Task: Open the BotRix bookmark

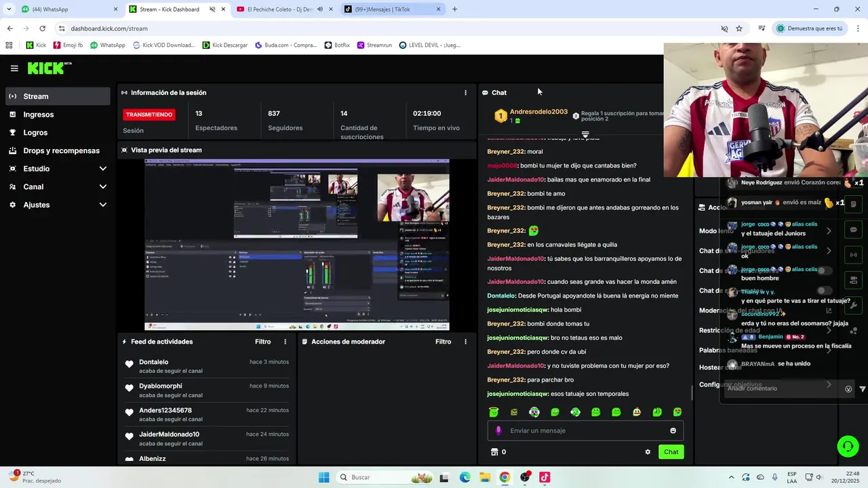Action: (337, 45)
